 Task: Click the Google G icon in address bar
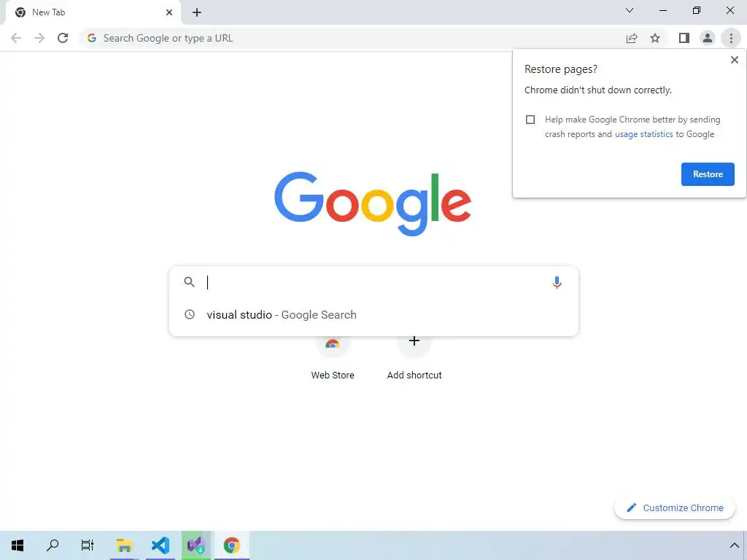(x=92, y=38)
